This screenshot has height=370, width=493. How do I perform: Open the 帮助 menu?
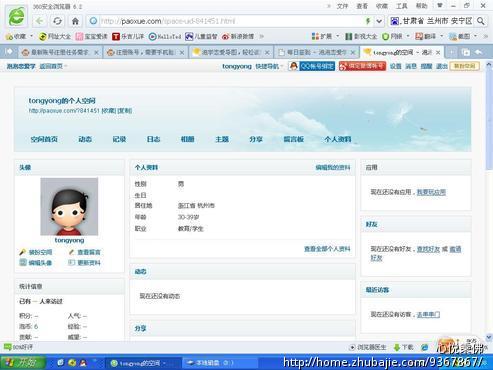(421, 6)
